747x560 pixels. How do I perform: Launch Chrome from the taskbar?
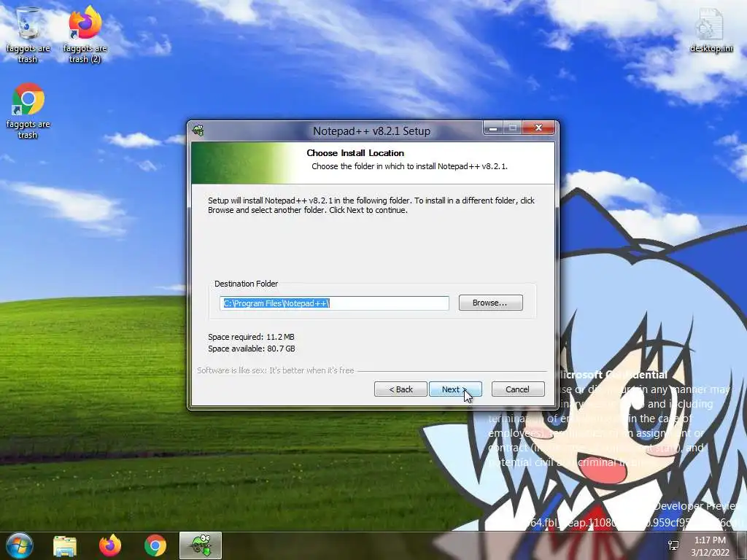(155, 545)
